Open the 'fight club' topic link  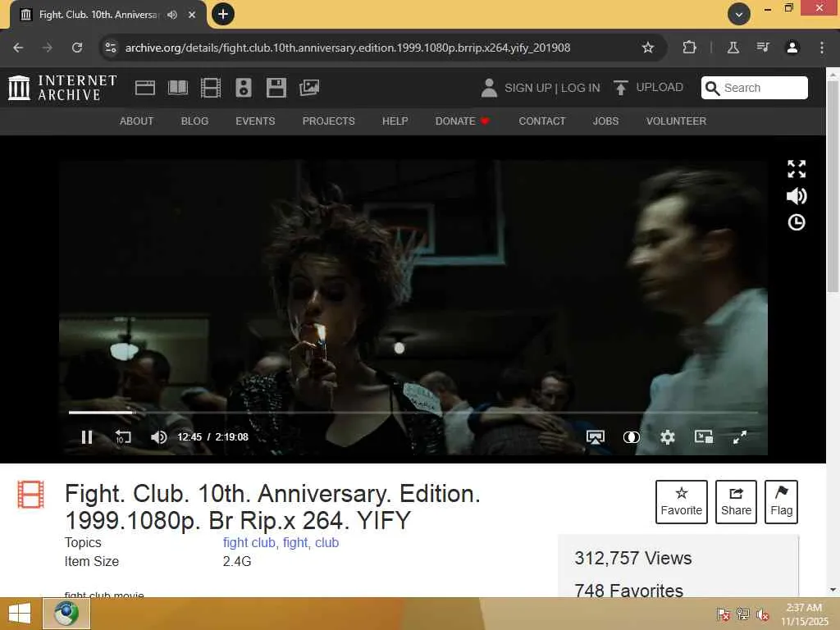click(x=249, y=543)
